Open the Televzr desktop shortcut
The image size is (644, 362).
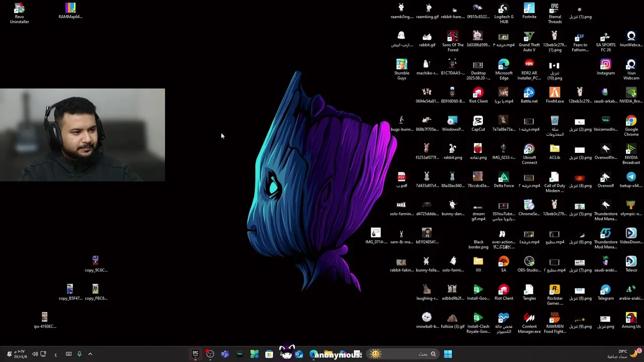[x=631, y=264]
